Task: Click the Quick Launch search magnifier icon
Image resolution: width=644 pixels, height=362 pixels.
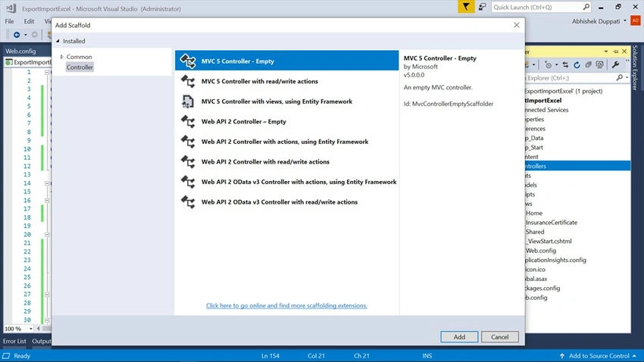Action: point(586,7)
